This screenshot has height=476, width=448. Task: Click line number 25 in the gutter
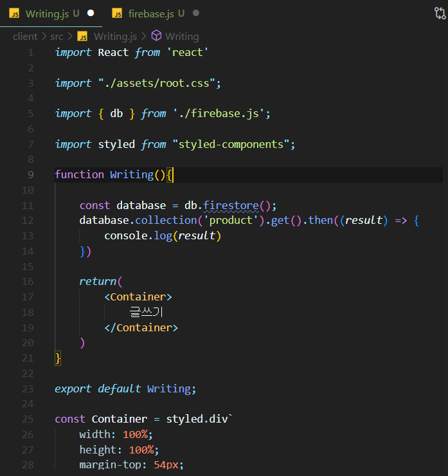tap(28, 419)
